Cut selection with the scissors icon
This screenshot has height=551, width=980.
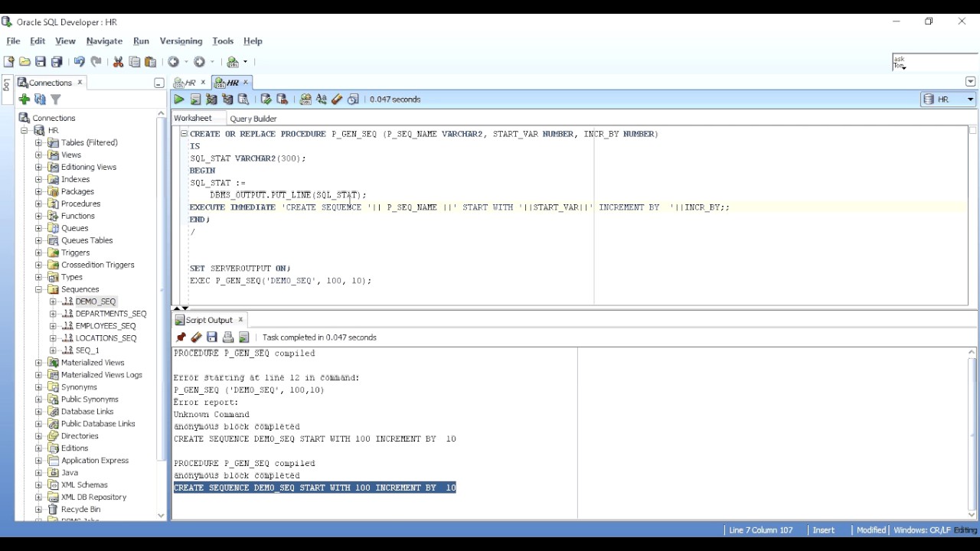119,62
